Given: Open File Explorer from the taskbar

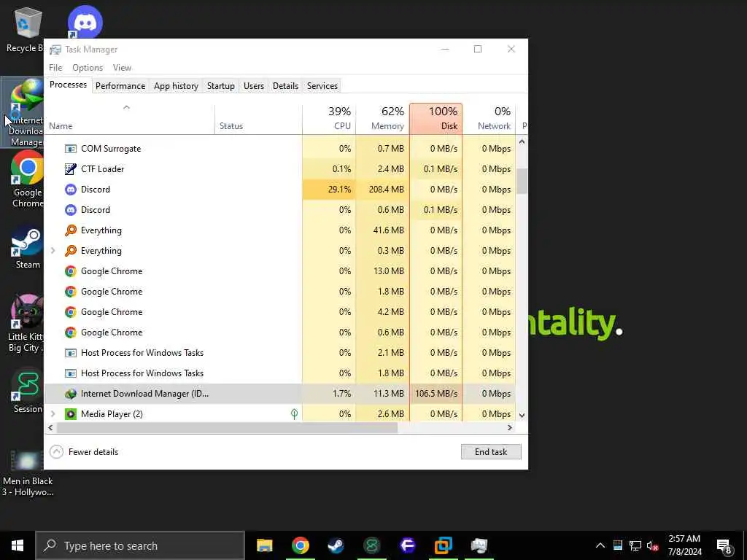Looking at the screenshot, I should tap(264, 545).
